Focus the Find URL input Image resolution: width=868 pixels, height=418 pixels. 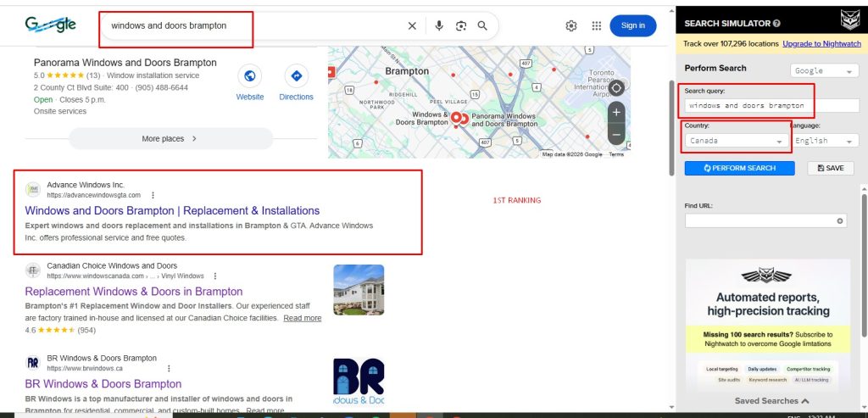(x=765, y=221)
